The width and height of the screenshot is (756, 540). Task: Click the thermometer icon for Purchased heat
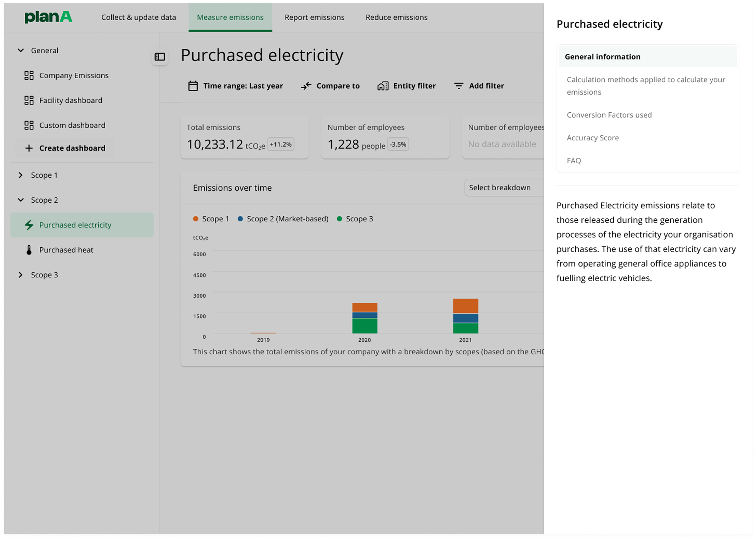[x=29, y=249]
